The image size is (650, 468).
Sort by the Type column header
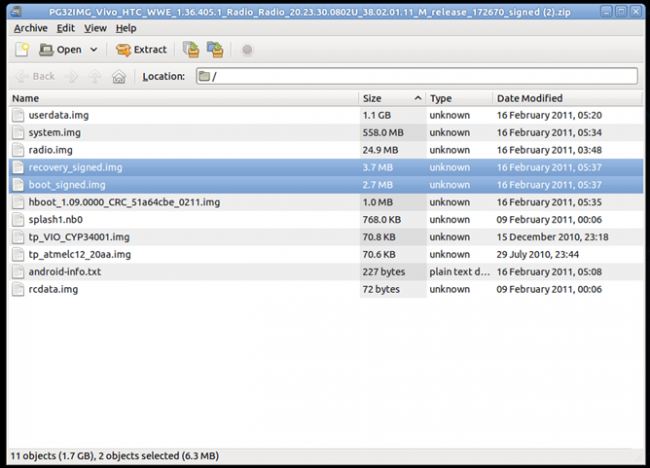coord(459,98)
